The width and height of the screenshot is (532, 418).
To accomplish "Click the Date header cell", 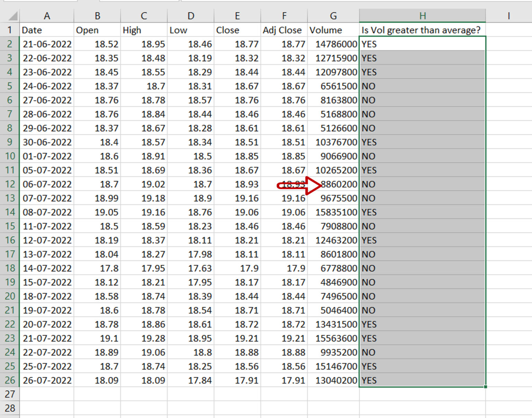I will pos(47,30).
